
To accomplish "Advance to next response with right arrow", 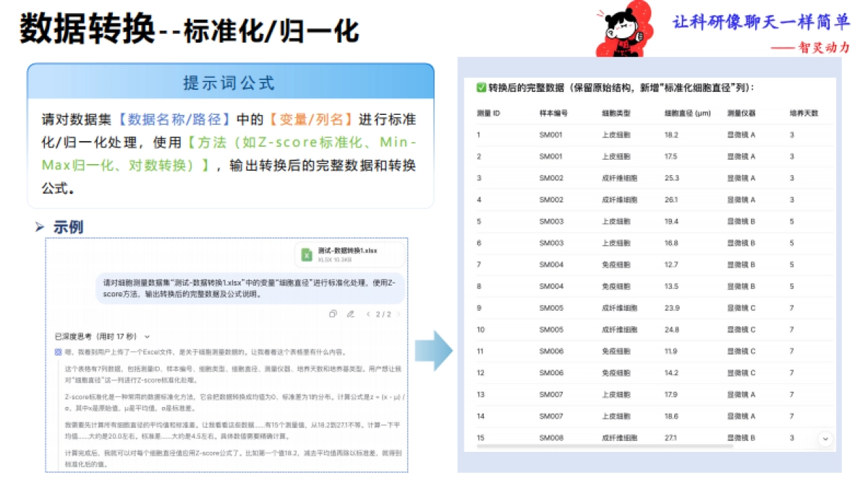I will (399, 314).
